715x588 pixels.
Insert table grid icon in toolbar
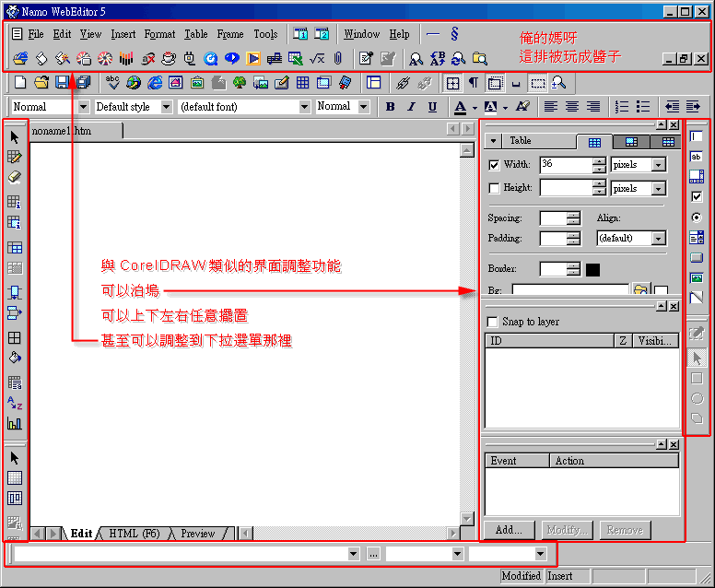point(302,83)
